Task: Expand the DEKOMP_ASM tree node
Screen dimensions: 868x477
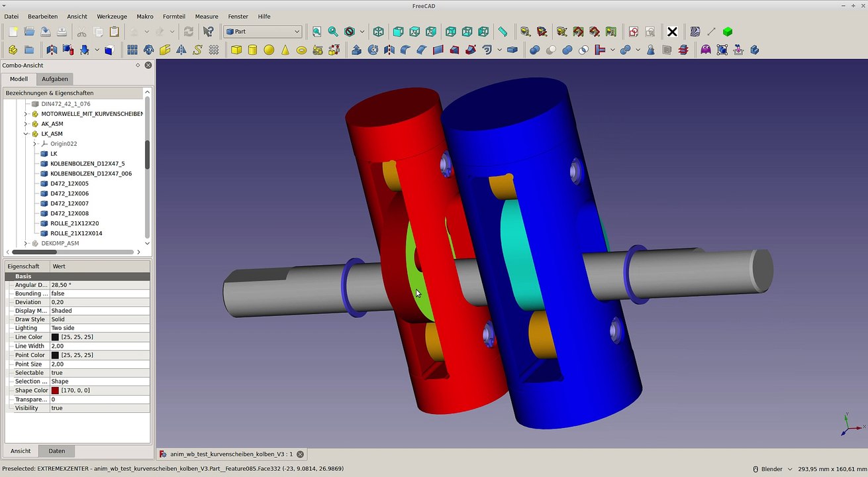Action: pyautogui.click(x=26, y=243)
